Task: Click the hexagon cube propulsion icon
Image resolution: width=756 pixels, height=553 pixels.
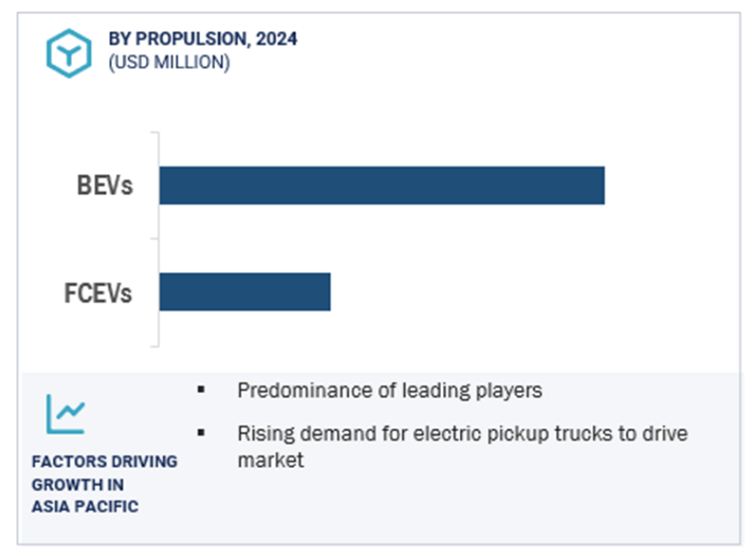Action: point(69,53)
